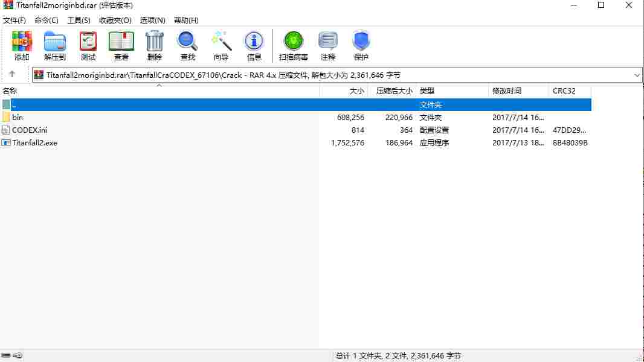644x362 pixels.
Task: Click the 应用程序 type cell
Action: pyautogui.click(x=434, y=142)
